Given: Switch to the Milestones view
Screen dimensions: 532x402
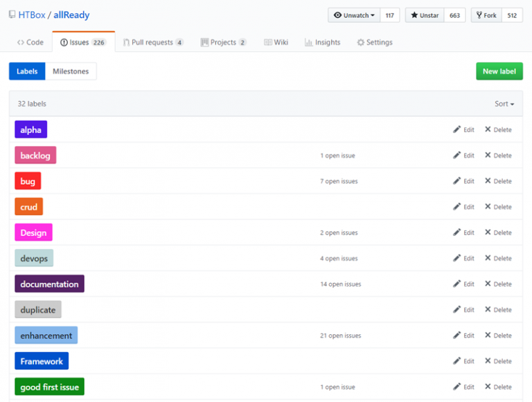Looking at the screenshot, I should pos(71,71).
